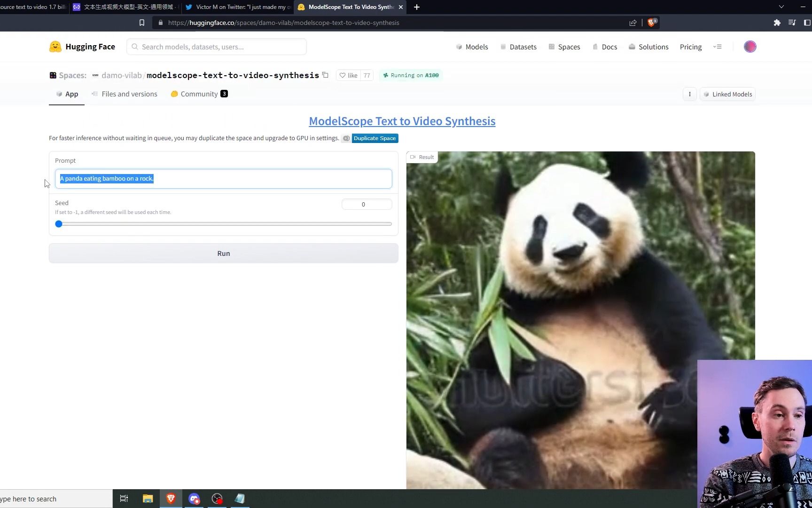
Task: Click the Run button
Action: tap(223, 253)
